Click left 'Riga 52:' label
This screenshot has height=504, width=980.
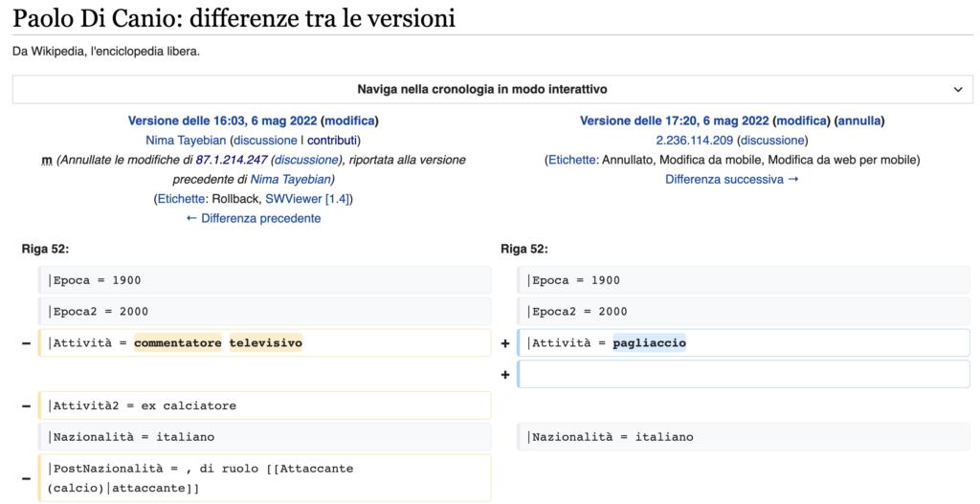(45, 250)
